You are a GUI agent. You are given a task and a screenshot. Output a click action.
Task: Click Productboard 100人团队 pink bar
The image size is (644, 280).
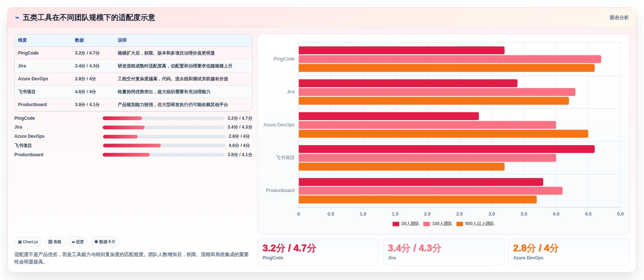[x=431, y=191]
